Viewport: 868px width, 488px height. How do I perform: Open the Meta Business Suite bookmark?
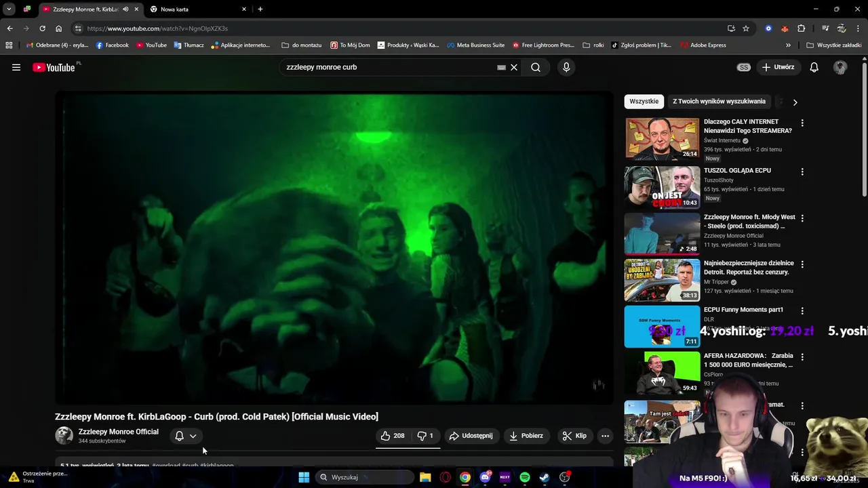(475, 45)
